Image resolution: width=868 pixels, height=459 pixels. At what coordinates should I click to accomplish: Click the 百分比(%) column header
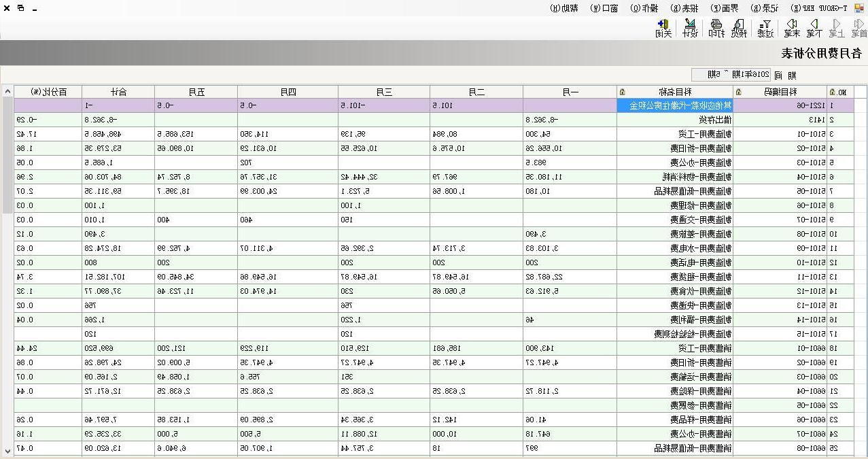pos(49,92)
